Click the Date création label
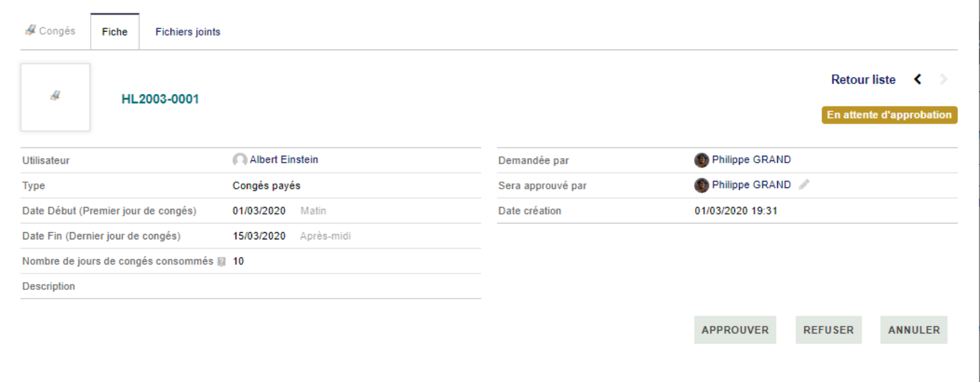980x382 pixels. (x=530, y=211)
